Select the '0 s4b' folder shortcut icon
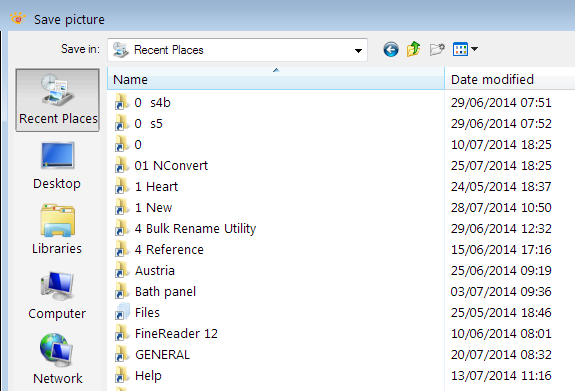 point(121,102)
